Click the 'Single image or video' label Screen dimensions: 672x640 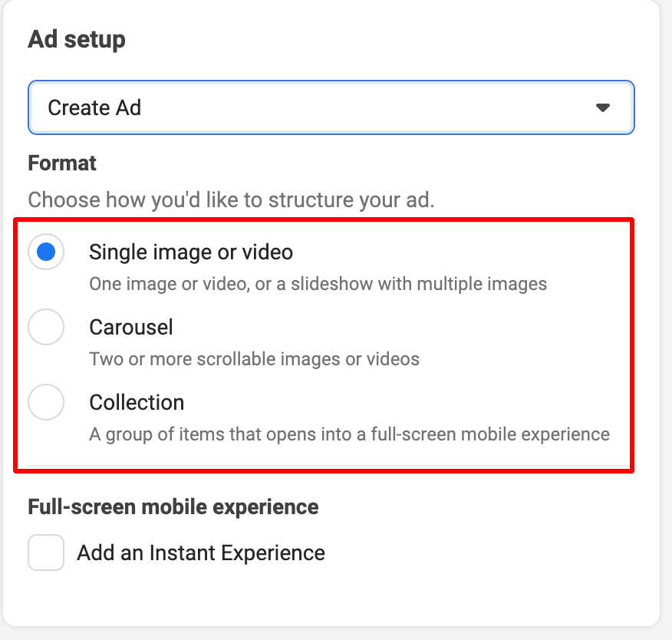point(191,252)
